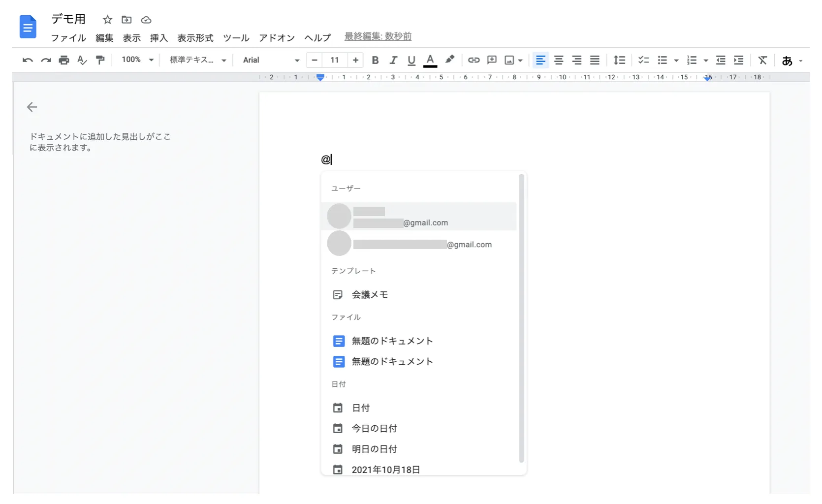
Task: Decrease the indent
Action: 721,60
